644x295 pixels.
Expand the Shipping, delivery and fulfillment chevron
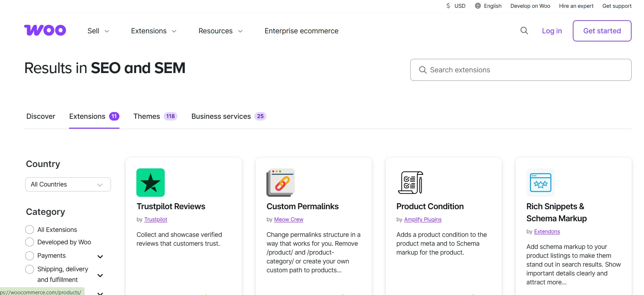(100, 275)
